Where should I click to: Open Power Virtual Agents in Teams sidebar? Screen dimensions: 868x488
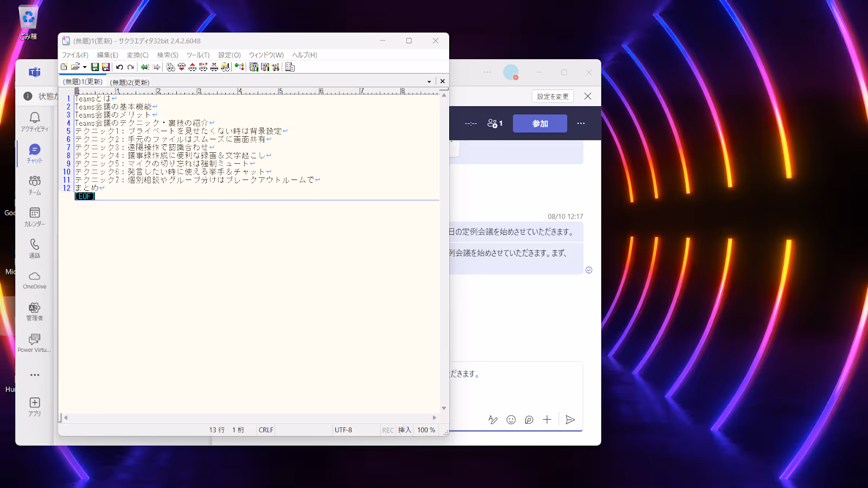click(x=35, y=343)
